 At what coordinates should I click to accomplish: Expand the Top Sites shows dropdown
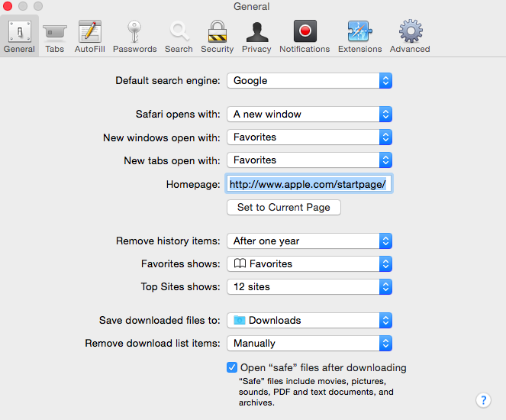coord(309,287)
